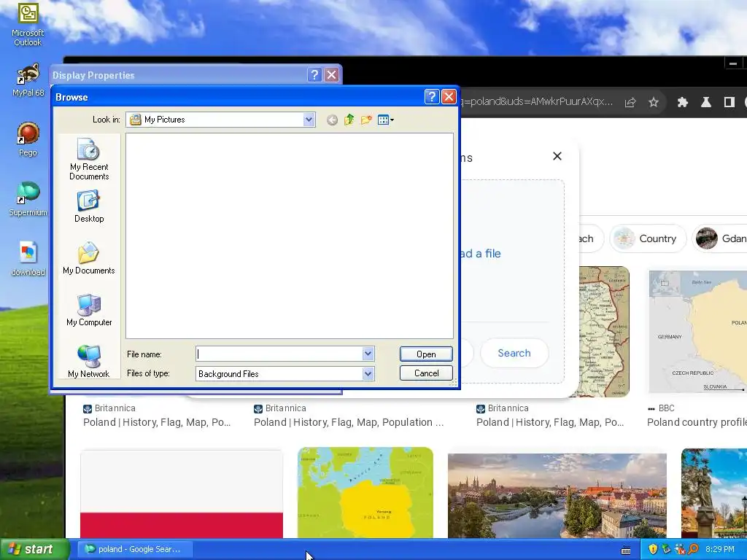
Task: Open the browser extensions puzzle icon
Action: pos(683,102)
